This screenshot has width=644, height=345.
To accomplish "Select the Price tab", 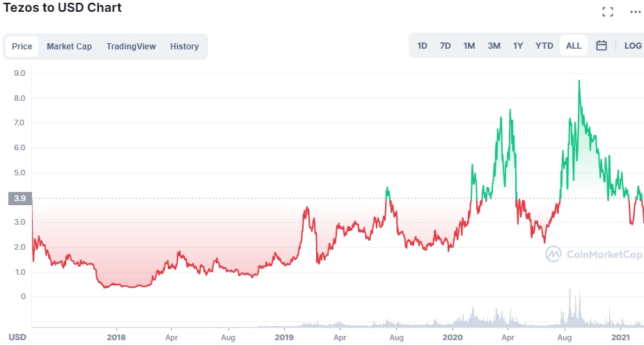I will pyautogui.click(x=22, y=47).
